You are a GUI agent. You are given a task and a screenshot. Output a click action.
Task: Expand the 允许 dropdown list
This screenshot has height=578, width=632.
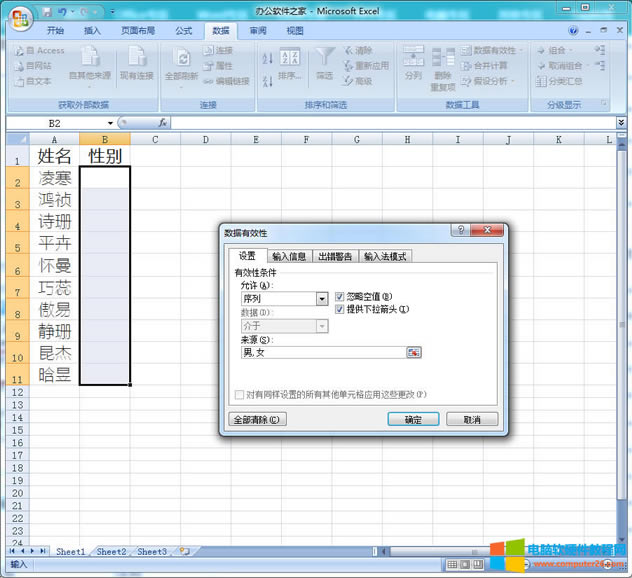click(322, 298)
